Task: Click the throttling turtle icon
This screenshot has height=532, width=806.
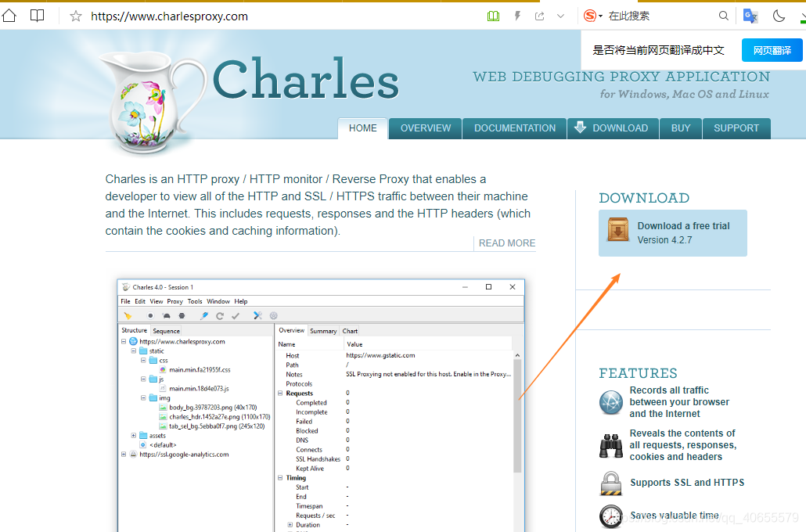Action: (166, 315)
